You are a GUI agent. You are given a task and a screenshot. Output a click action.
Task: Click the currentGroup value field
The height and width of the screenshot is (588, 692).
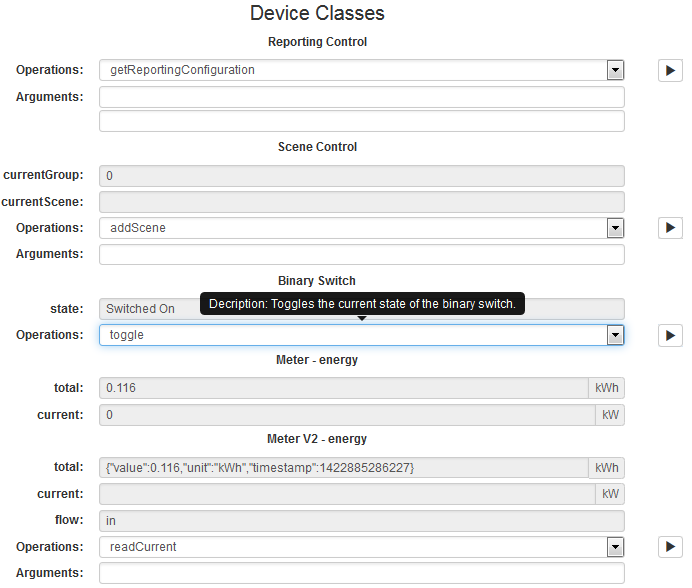(x=361, y=175)
